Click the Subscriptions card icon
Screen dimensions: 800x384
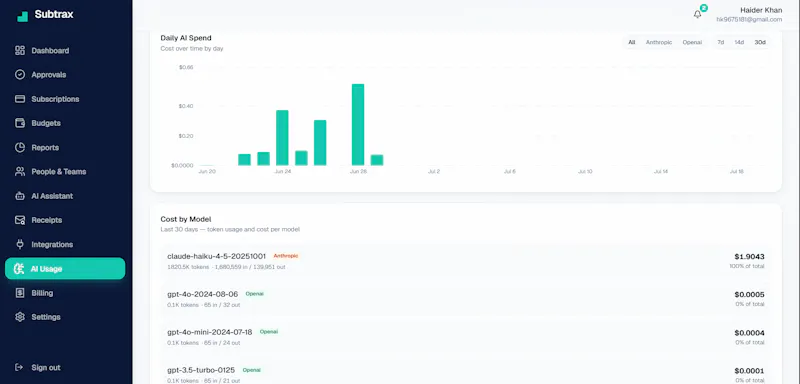coord(20,99)
